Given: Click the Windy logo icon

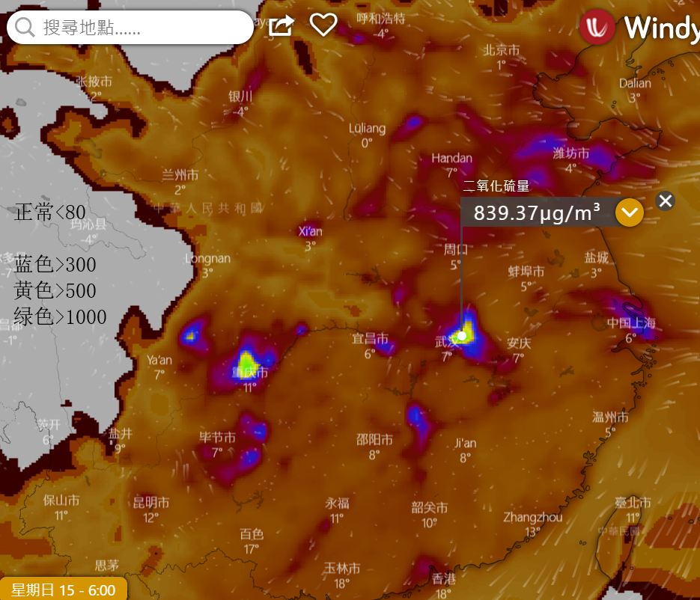Looking at the screenshot, I should (597, 28).
